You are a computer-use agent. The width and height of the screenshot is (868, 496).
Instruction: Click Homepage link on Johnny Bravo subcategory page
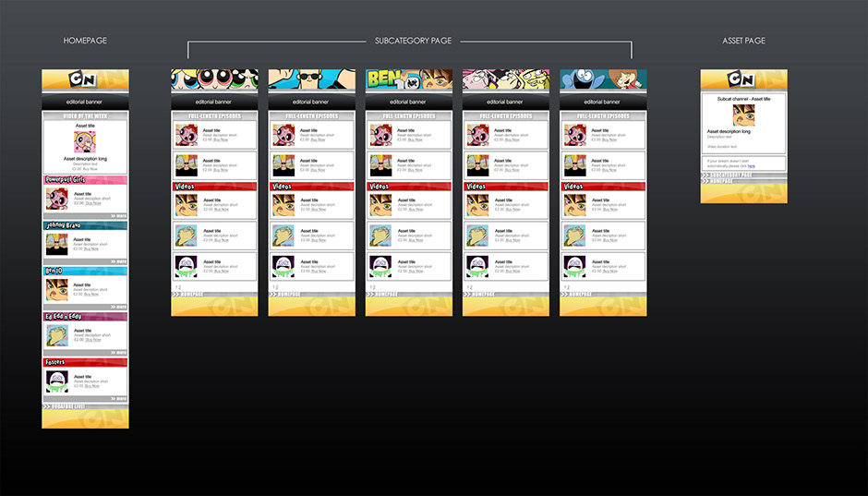(285, 294)
